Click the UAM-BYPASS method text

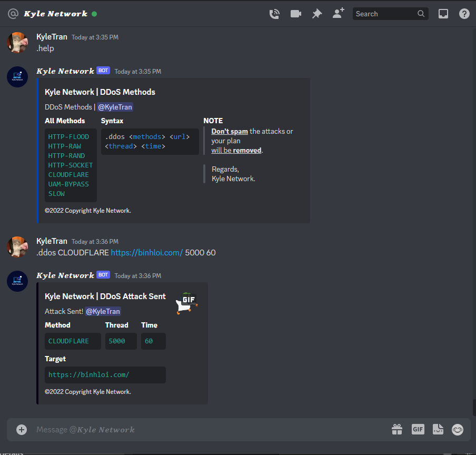(68, 184)
